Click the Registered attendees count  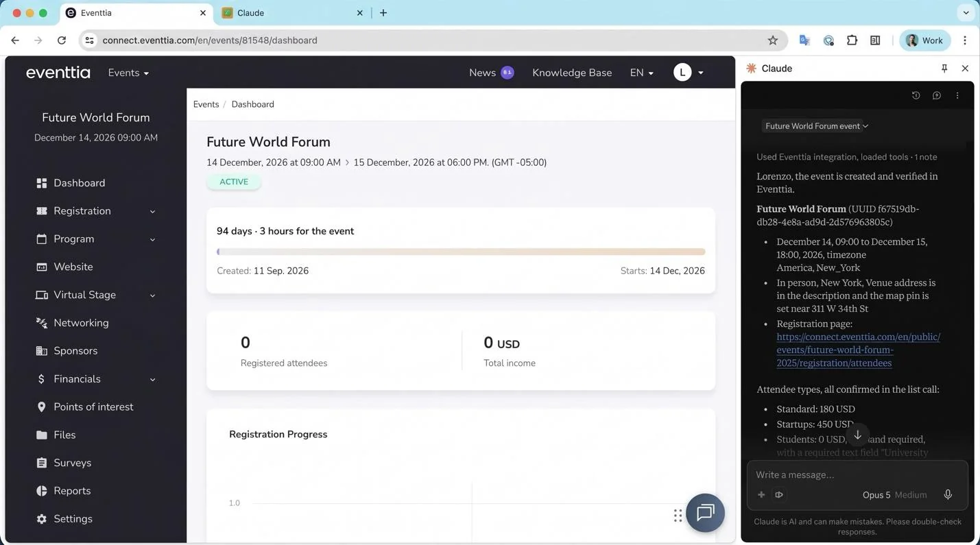click(x=245, y=343)
